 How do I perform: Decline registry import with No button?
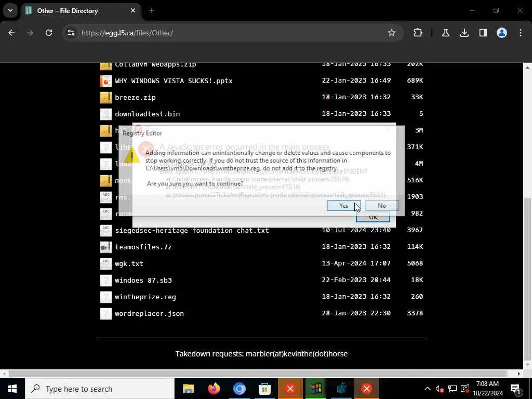pyautogui.click(x=382, y=206)
